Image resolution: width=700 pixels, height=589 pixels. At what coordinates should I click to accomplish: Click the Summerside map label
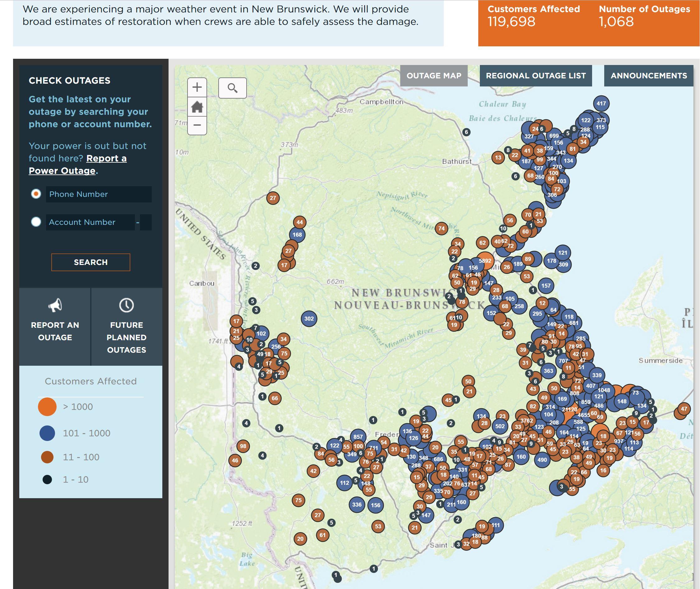(661, 360)
